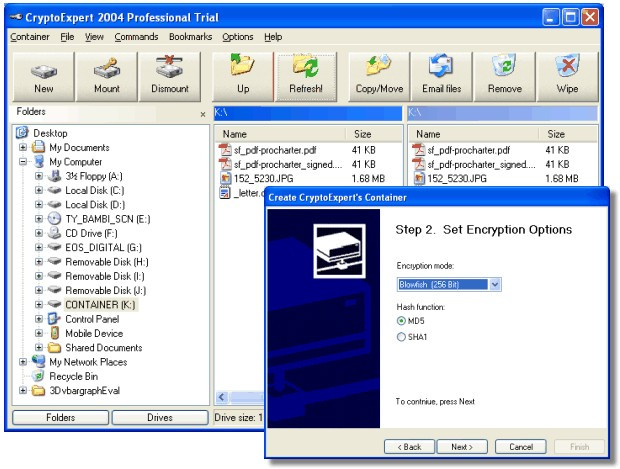Select the Shared Documents folder icon
Screen dimensions: 620x469
tap(54, 348)
